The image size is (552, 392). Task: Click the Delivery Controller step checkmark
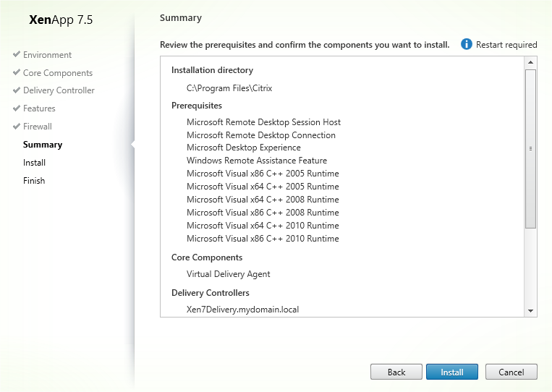16,90
